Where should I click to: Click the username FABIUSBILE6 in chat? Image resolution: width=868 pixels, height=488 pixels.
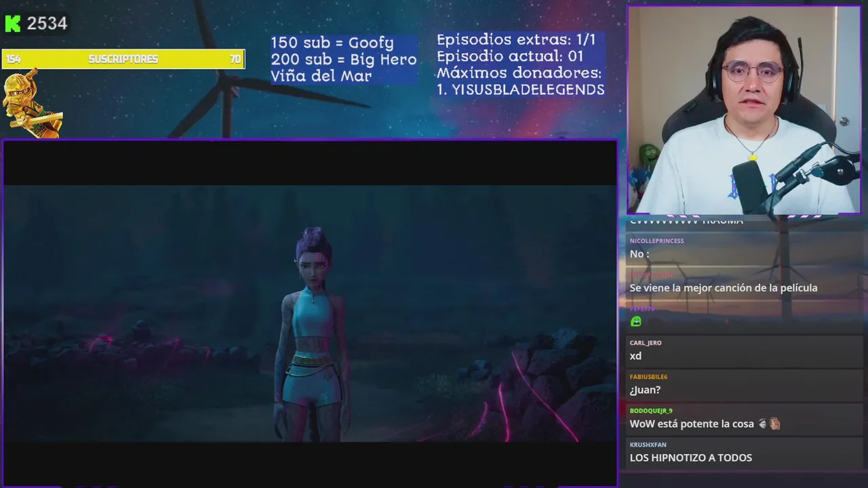[648, 376]
